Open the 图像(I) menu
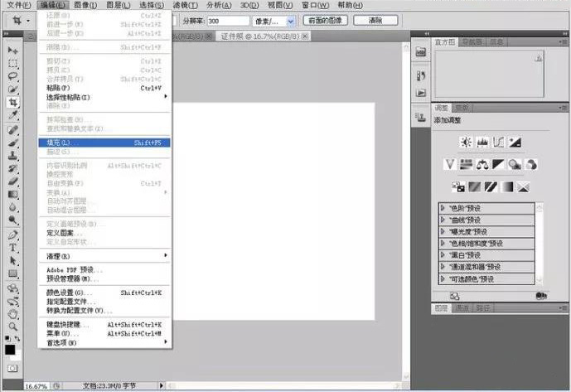The width and height of the screenshot is (571, 392). [x=86, y=5]
